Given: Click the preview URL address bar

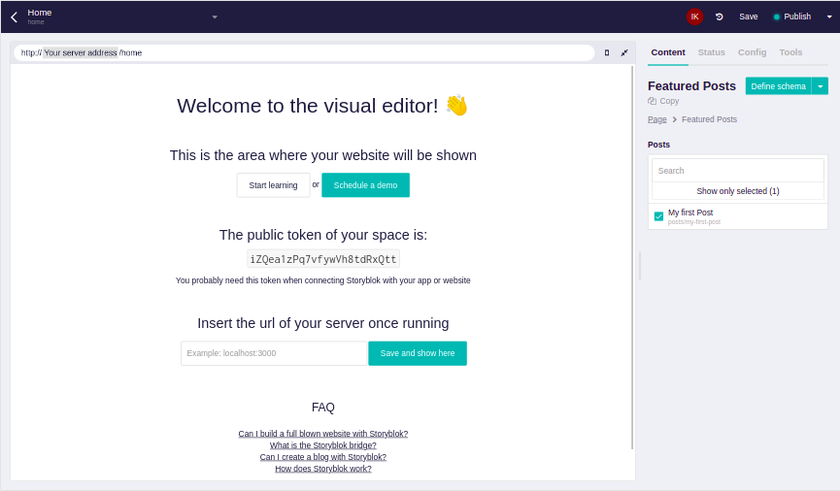Looking at the screenshot, I should (x=304, y=52).
